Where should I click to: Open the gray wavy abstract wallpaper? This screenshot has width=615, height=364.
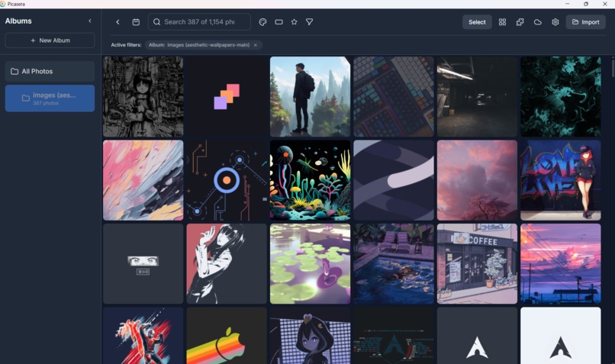coord(394,180)
